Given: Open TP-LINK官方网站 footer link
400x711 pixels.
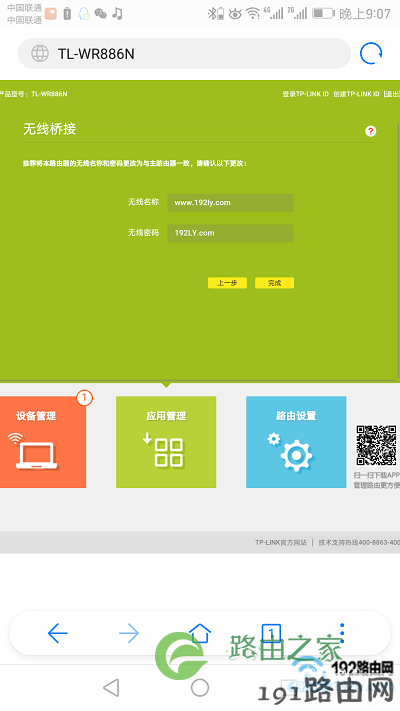Looking at the screenshot, I should (281, 542).
